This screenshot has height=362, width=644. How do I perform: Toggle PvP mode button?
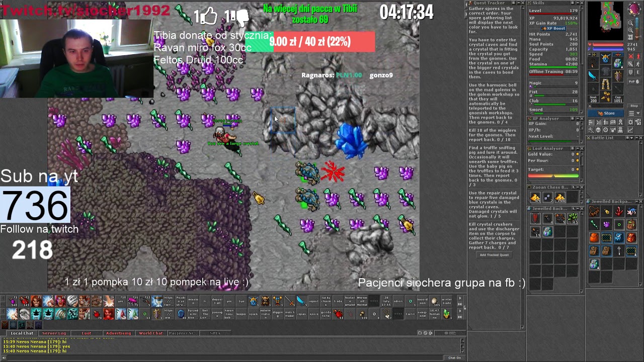click(634, 81)
